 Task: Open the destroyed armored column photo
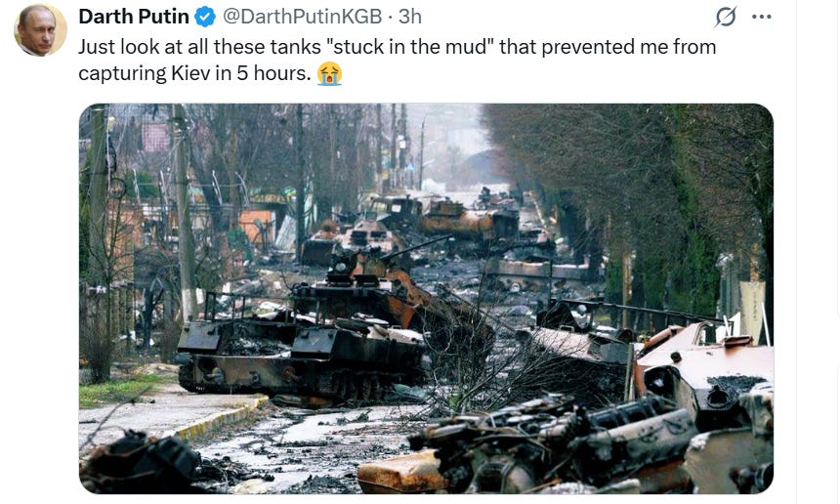coord(426,298)
